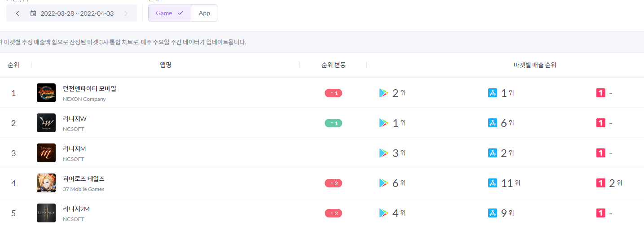Click Google Play icon in 던전앤파이터 모바일 row
The image size is (644, 230).
[384, 93]
